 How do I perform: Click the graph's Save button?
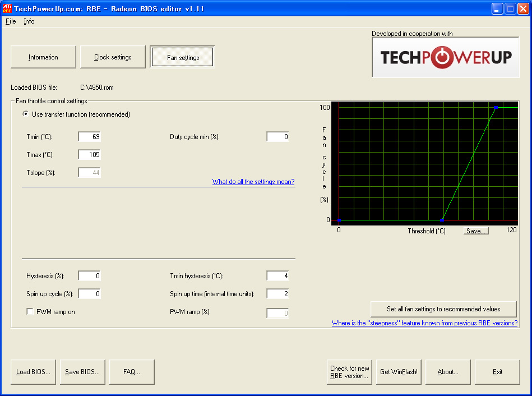[476, 231]
